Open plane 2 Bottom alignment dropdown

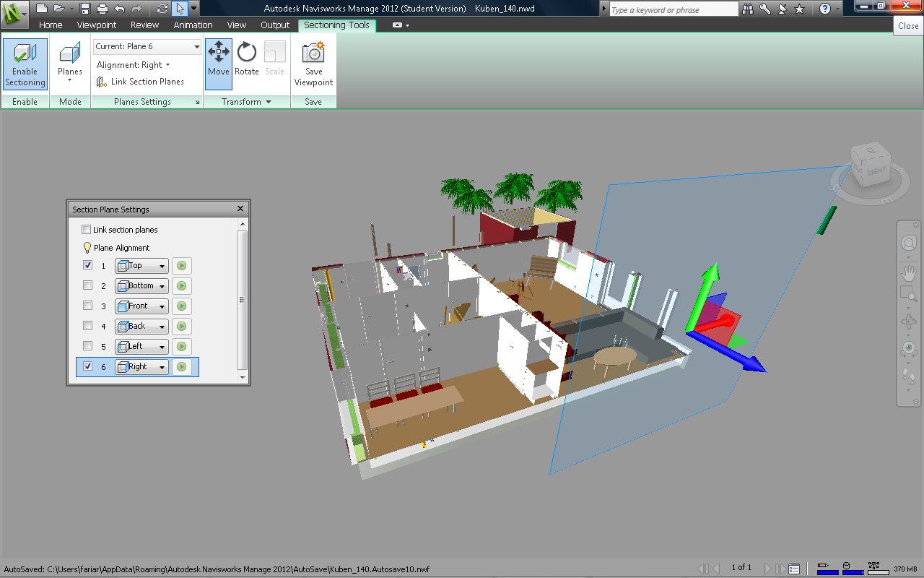(141, 286)
